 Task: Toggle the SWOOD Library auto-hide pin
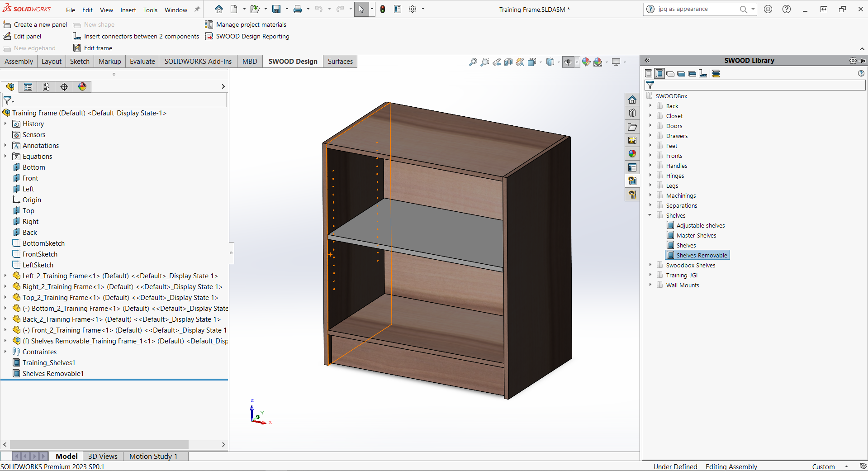coord(863,61)
